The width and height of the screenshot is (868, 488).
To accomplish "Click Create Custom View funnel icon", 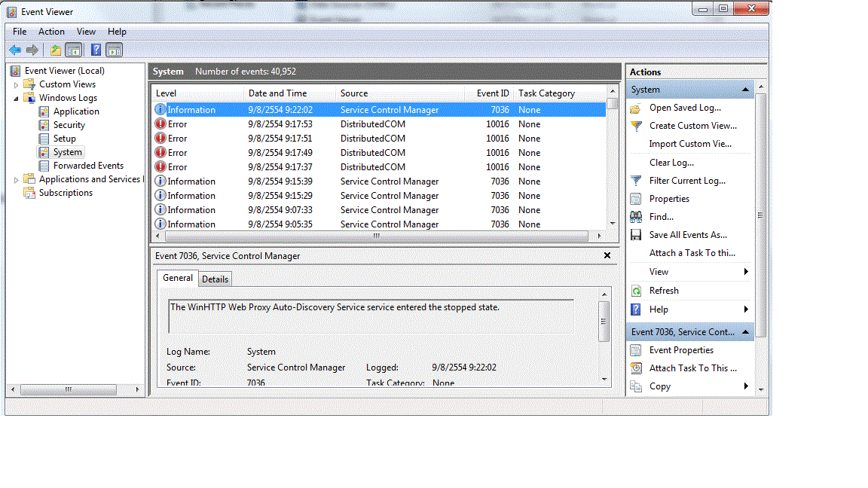I will click(636, 127).
